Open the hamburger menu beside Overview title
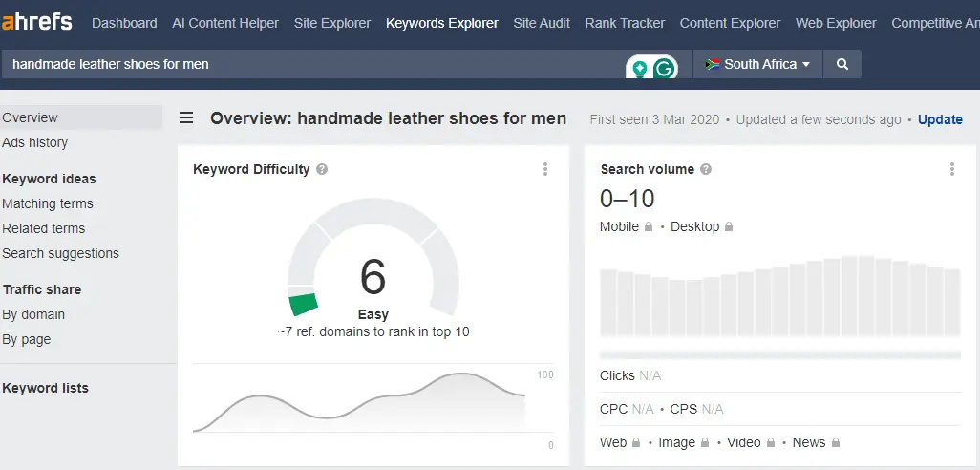980x470 pixels. point(186,118)
